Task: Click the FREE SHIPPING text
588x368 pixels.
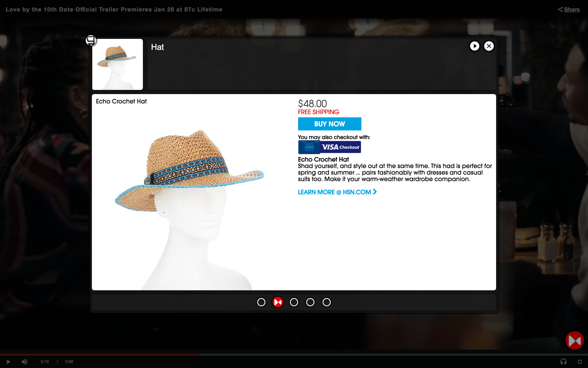Action: point(318,112)
